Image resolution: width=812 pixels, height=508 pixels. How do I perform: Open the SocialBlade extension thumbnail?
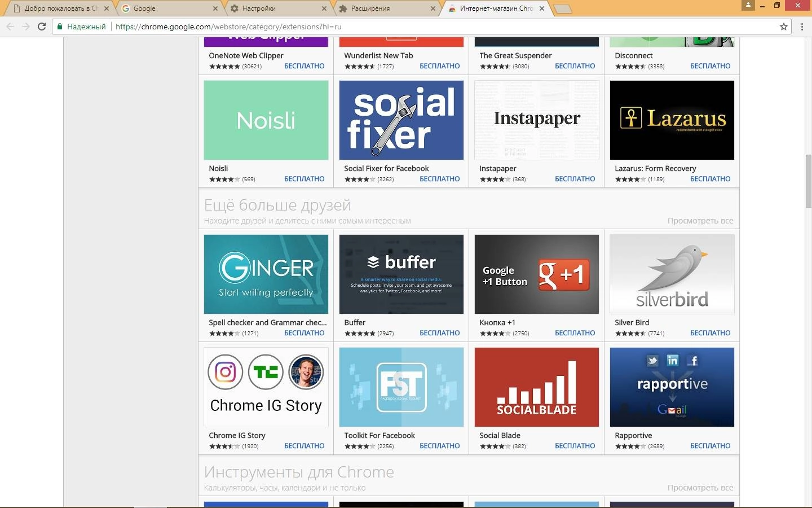pos(537,387)
